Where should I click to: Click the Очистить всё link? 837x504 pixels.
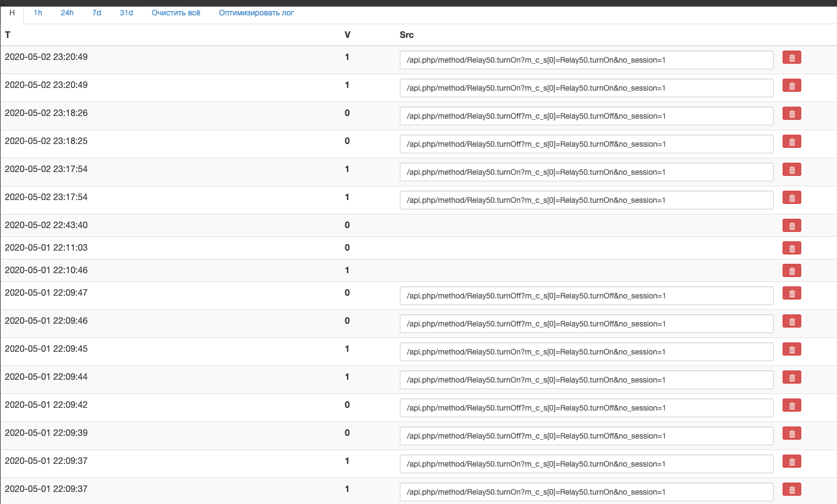(176, 13)
